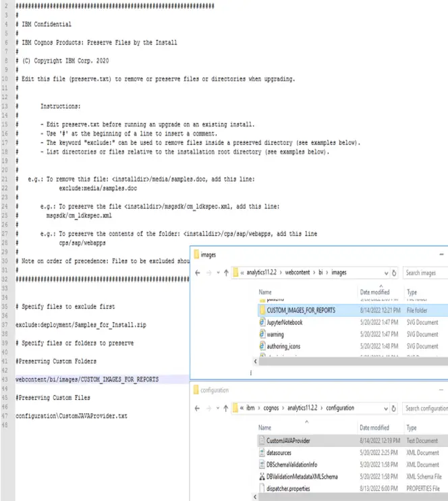Sort configuration window by Name column
Screen dimensions: 448x501
click(264, 427)
